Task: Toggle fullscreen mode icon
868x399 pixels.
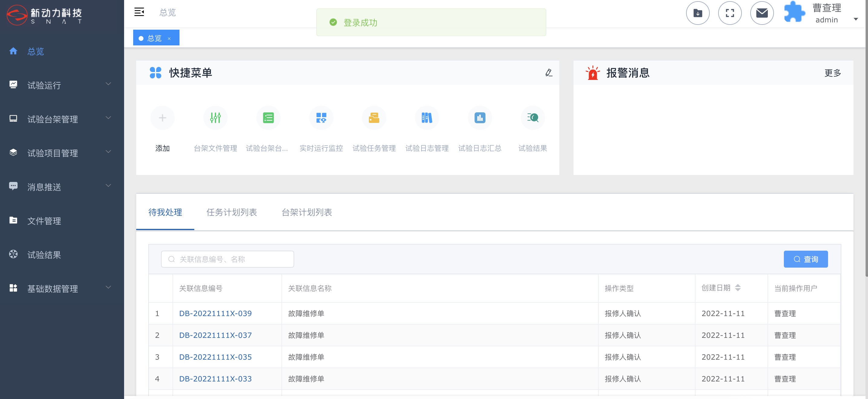Action: coord(729,13)
